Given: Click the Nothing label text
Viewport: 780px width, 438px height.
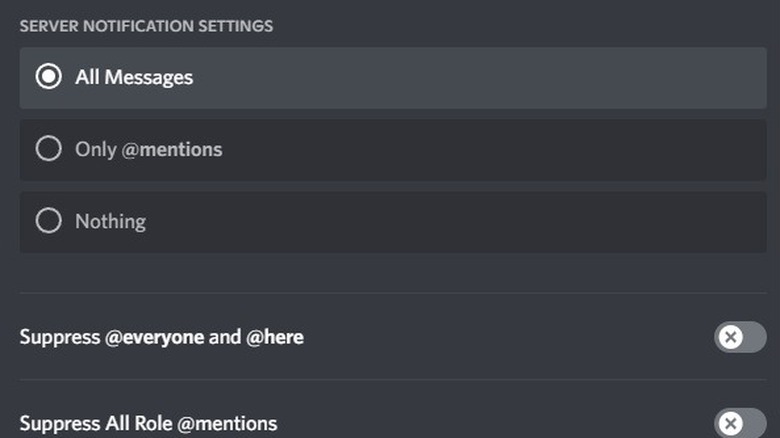Looking at the screenshot, I should click(x=110, y=221).
